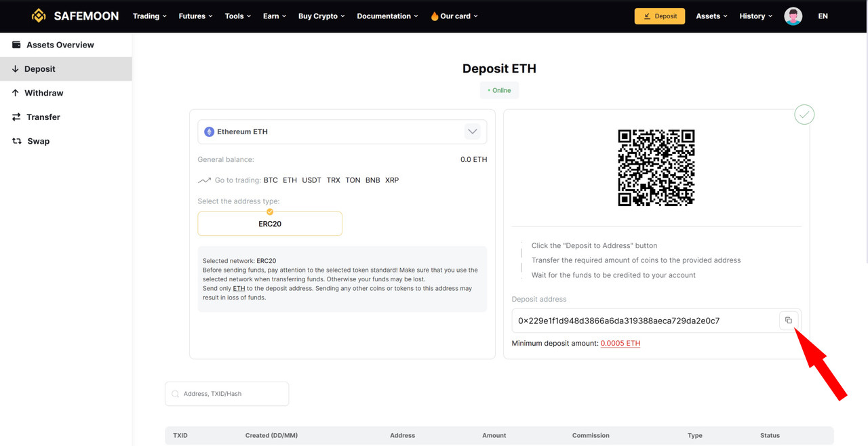Click the green checkmark circle icon
The image size is (868, 446).
click(804, 115)
